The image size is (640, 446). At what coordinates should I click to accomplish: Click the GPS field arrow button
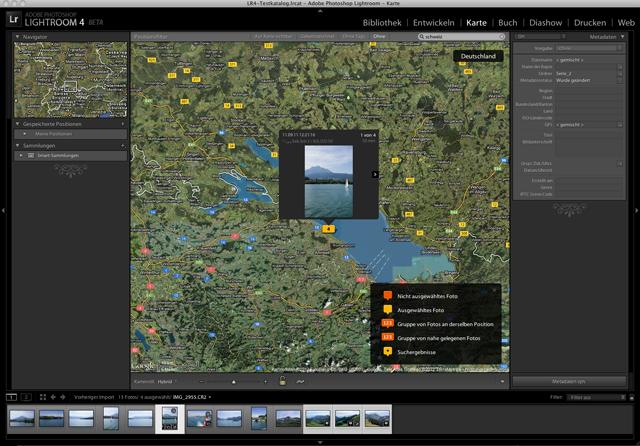click(620, 124)
